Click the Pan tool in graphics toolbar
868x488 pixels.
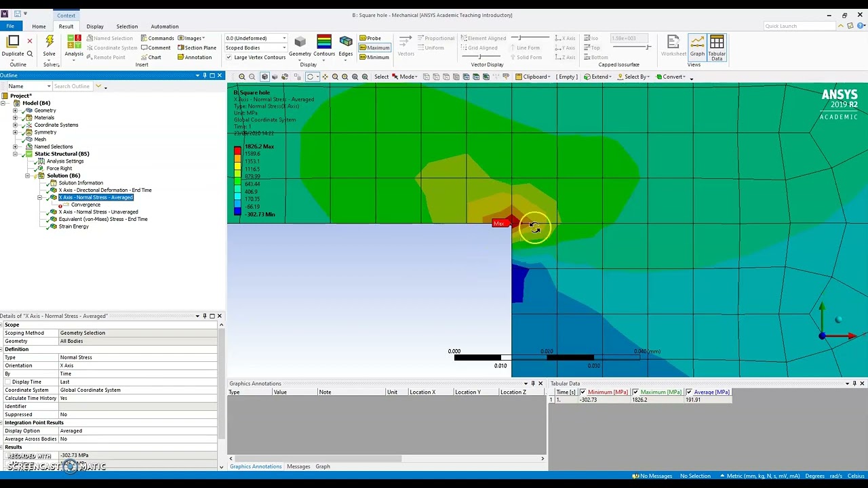click(325, 77)
